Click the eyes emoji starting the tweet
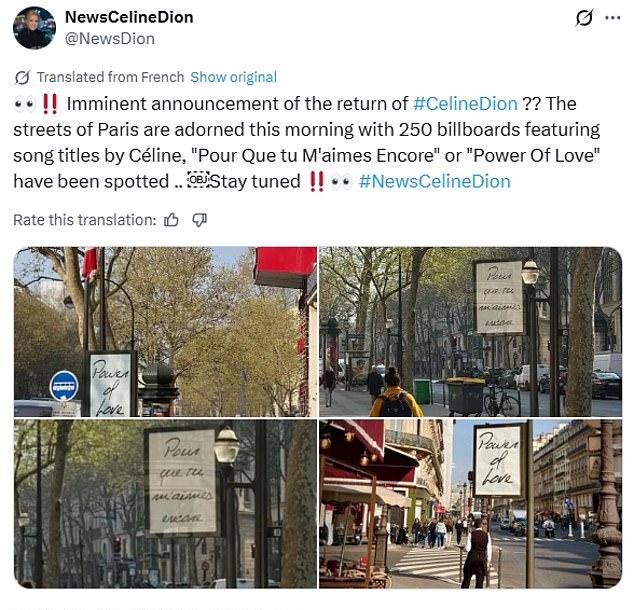The height and width of the screenshot is (610, 634). (x=25, y=104)
